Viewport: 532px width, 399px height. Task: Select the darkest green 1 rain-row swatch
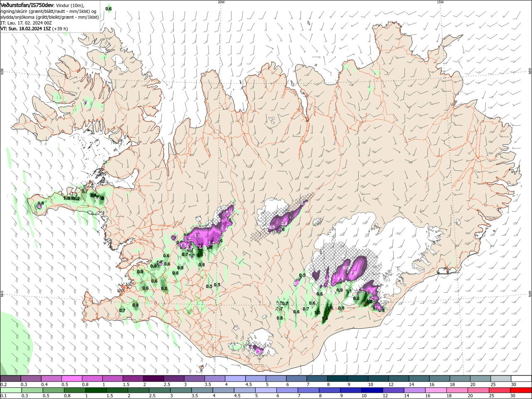[x=96, y=390]
